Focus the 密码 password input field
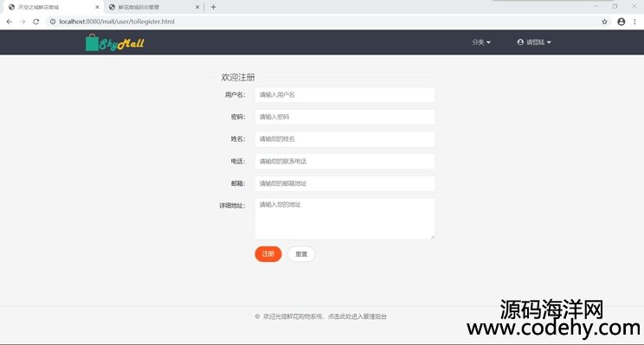 (x=345, y=117)
